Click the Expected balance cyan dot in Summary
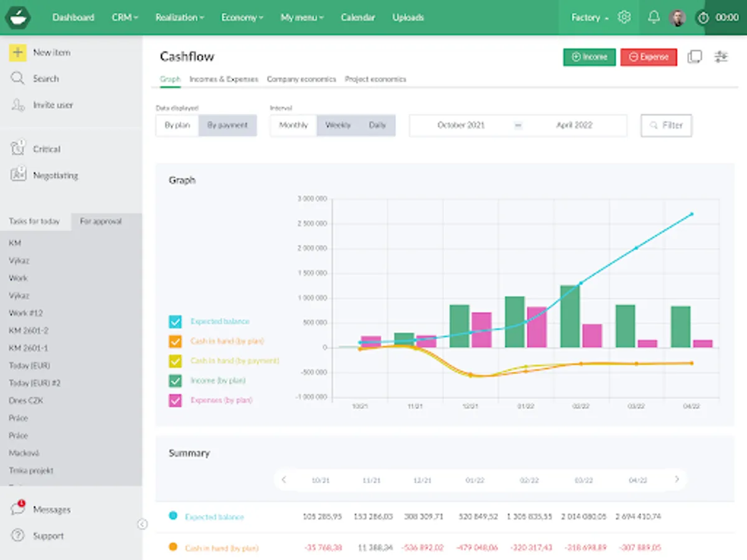 [x=173, y=516]
